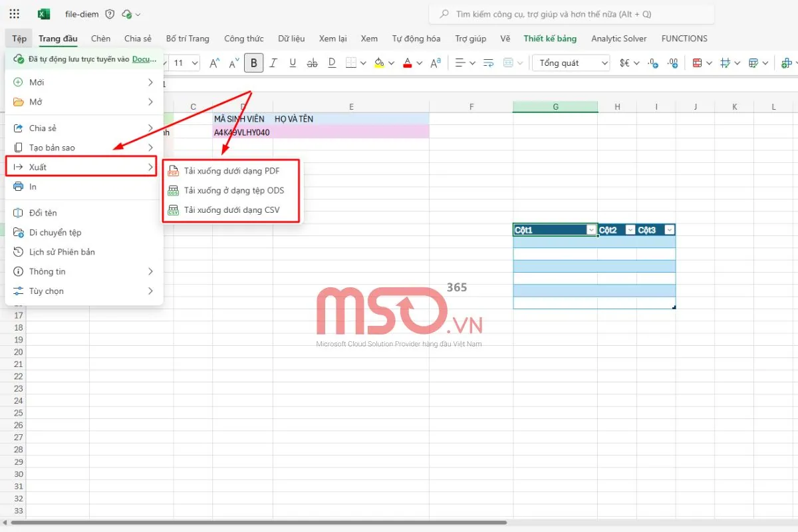Image resolution: width=798 pixels, height=532 pixels.
Task: Toggle underline text formatting
Action: coord(293,63)
